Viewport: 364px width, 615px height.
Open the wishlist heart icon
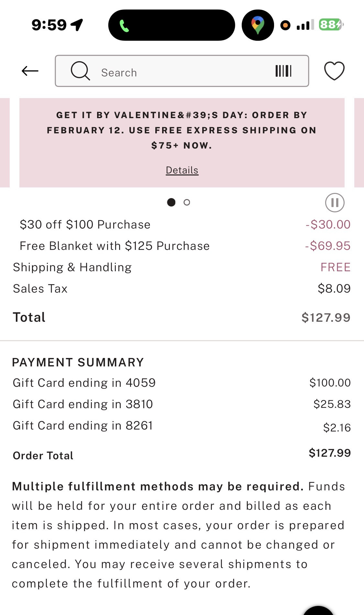coord(334,71)
